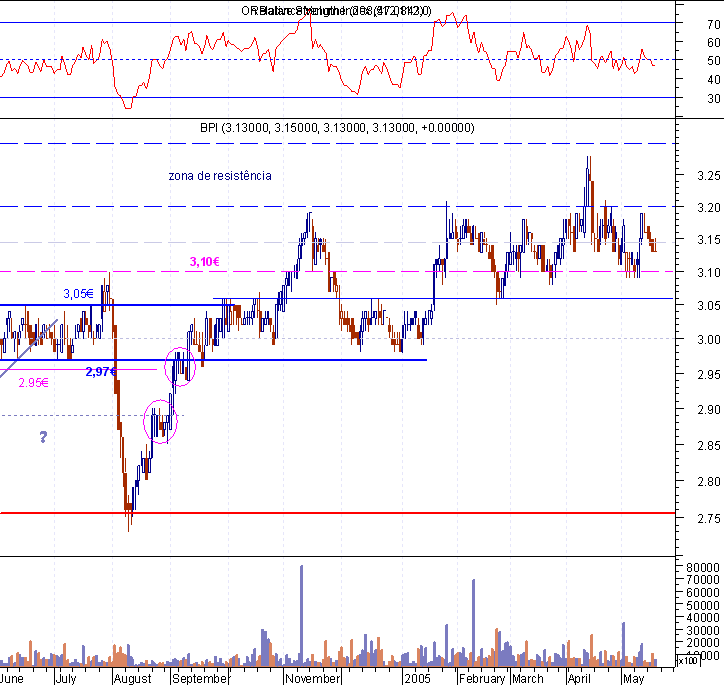
Task: Select the upper magenta circle near 2.97
Action: point(180,367)
